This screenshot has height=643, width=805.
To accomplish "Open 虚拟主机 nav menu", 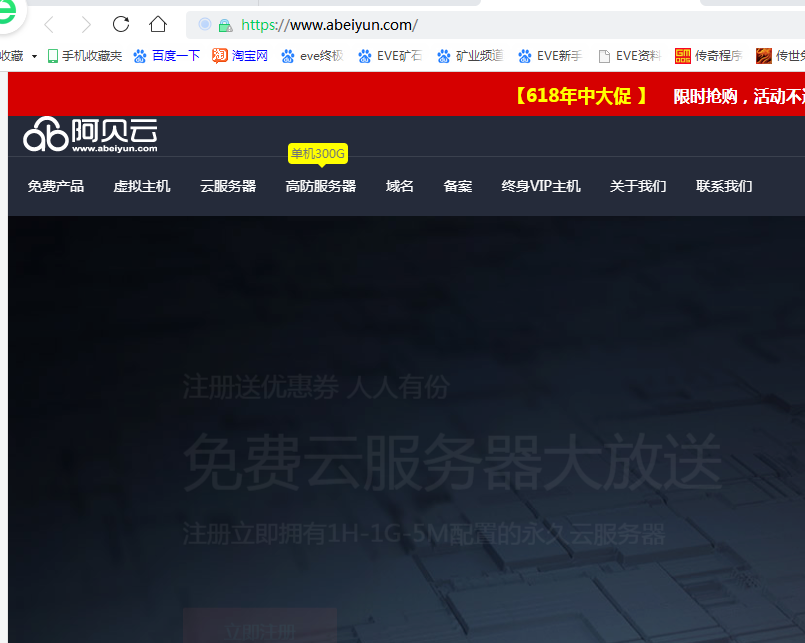I will (x=142, y=186).
